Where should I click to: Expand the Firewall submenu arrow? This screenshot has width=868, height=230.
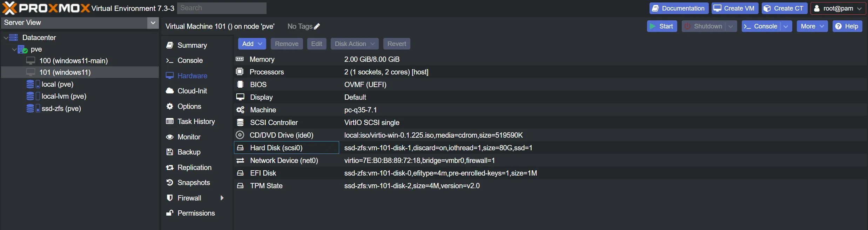pos(222,198)
